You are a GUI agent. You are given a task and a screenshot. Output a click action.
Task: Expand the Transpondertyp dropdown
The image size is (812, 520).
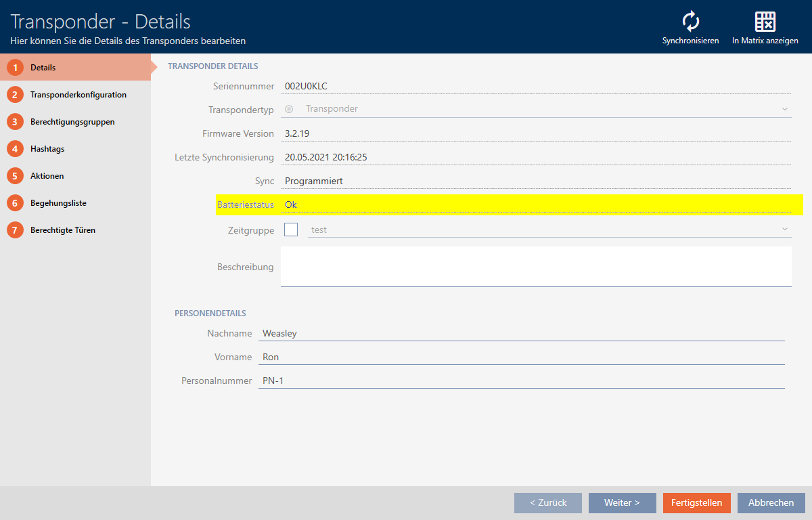tap(784, 109)
